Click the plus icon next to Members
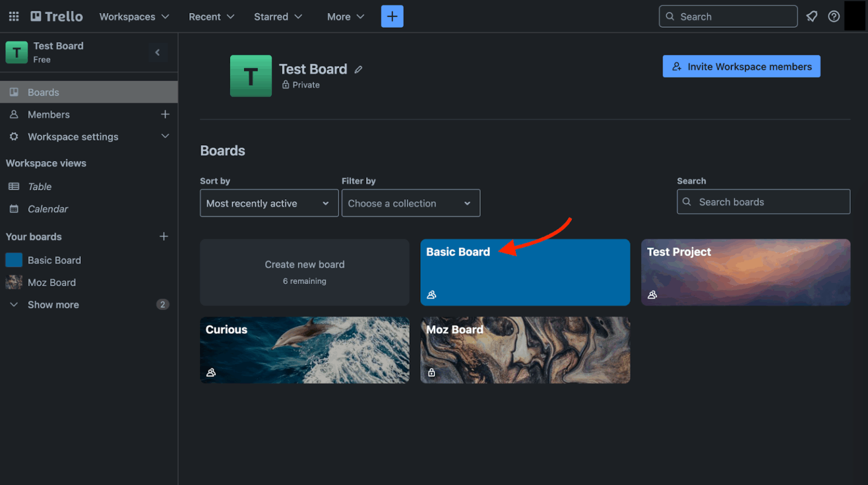The image size is (868, 485). [165, 115]
